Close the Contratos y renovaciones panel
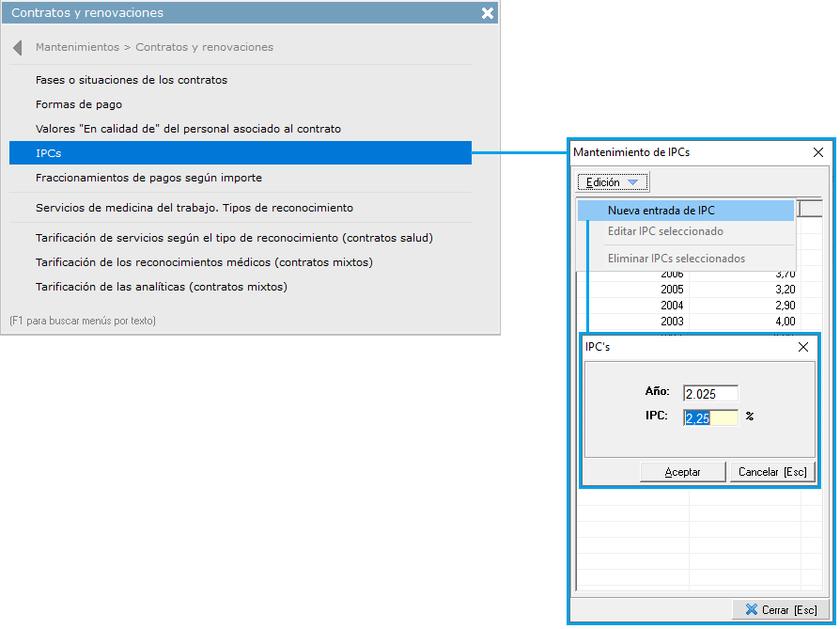 [487, 13]
